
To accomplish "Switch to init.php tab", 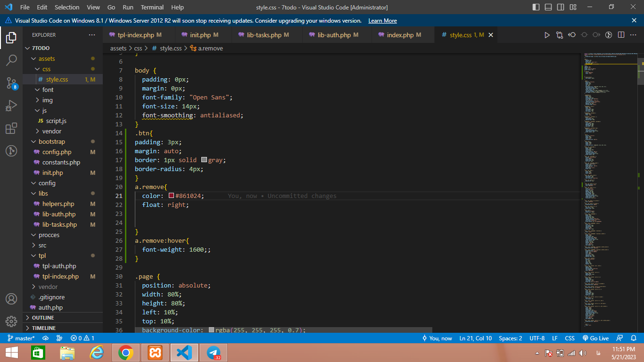I will 204,35.
